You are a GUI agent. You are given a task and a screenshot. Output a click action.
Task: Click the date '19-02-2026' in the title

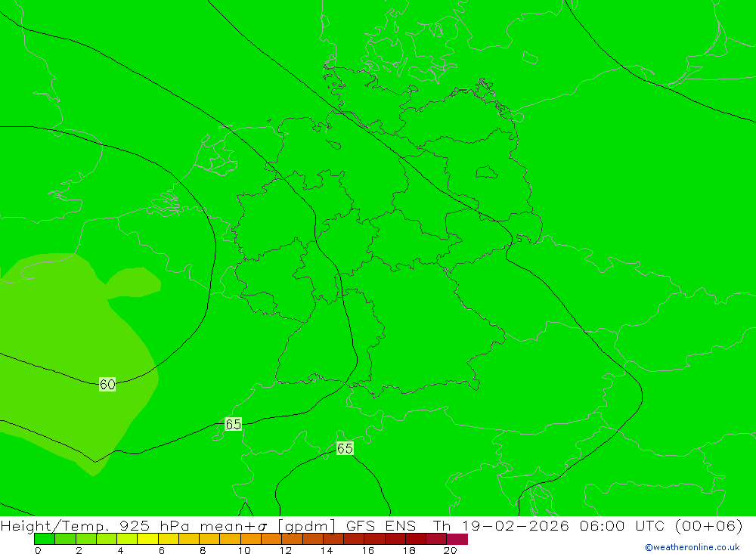516,525
